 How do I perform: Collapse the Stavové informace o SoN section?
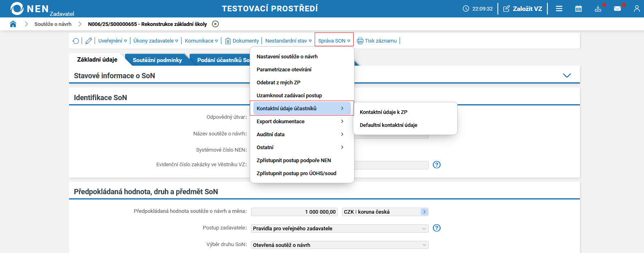[567, 76]
